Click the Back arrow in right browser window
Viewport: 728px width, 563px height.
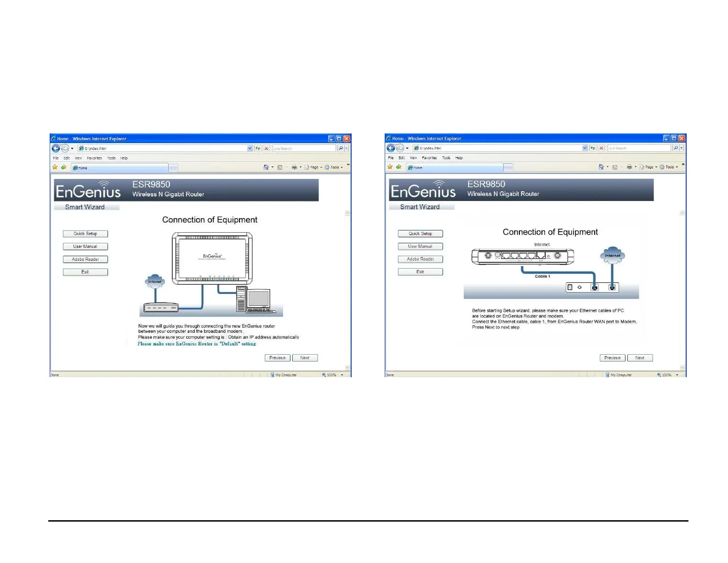click(x=391, y=148)
